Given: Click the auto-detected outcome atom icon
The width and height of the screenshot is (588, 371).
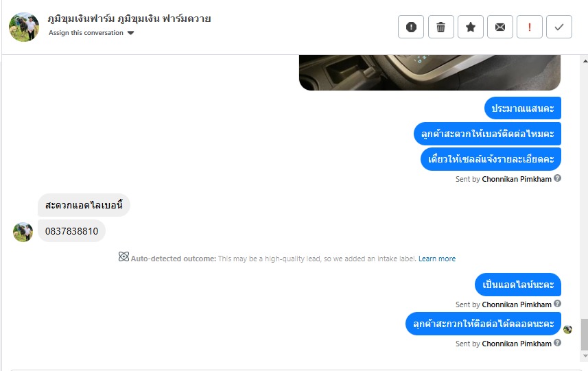Looking at the screenshot, I should [x=124, y=256].
